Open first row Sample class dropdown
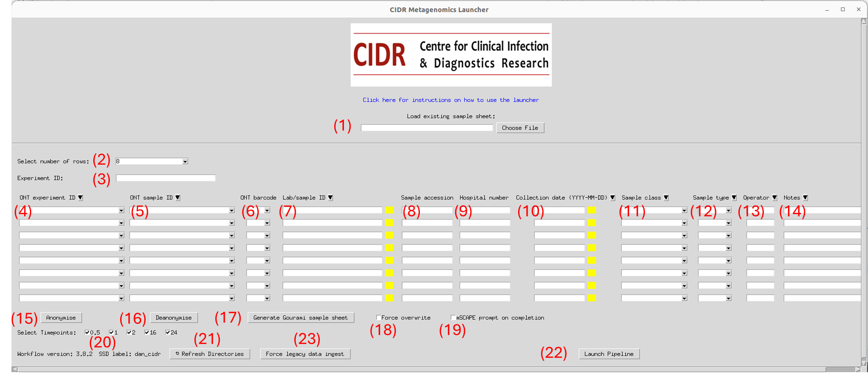This screenshot has width=868, height=386. (x=684, y=211)
